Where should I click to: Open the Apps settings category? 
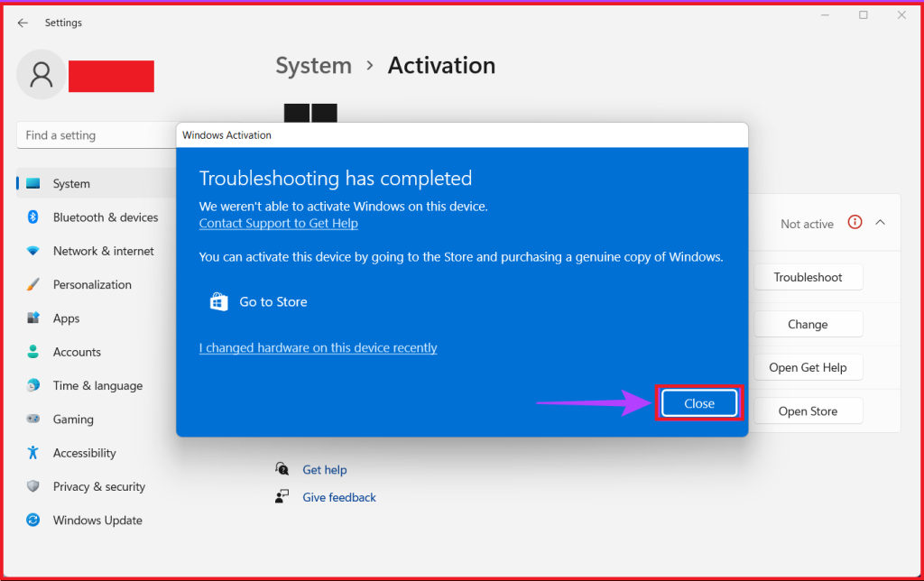[66, 318]
